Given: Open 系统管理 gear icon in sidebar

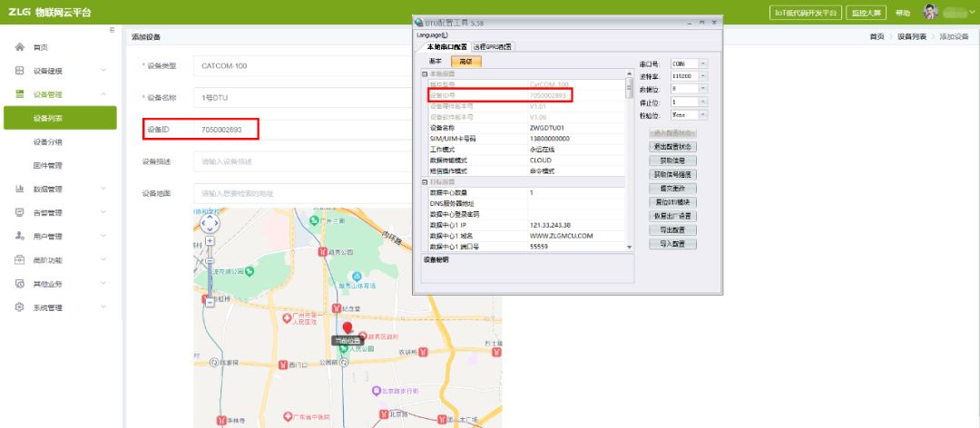Looking at the screenshot, I should (x=19, y=307).
